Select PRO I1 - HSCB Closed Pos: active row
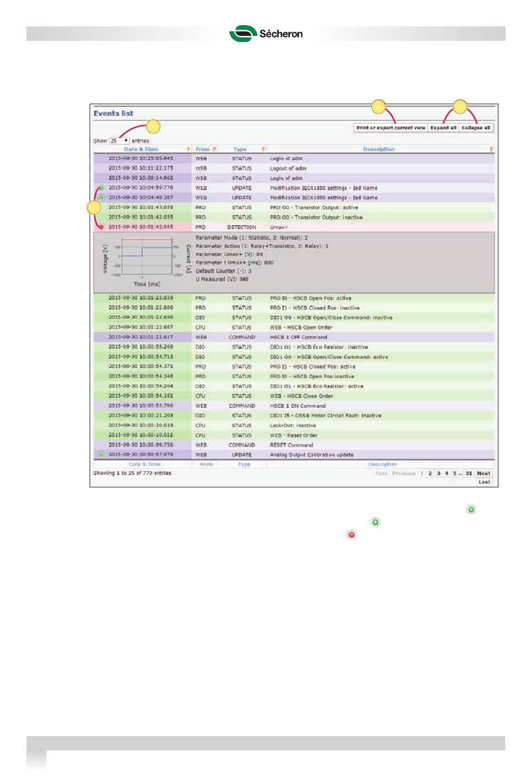The width and height of the screenshot is (532, 777). pos(294,366)
